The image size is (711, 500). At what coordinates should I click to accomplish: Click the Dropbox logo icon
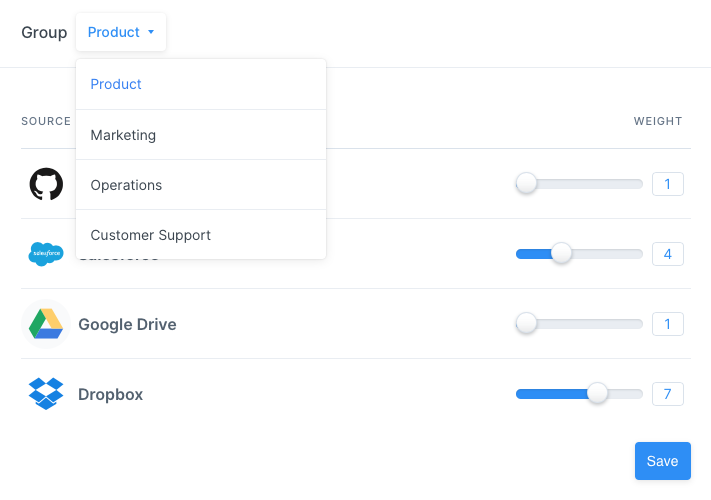tap(46, 394)
